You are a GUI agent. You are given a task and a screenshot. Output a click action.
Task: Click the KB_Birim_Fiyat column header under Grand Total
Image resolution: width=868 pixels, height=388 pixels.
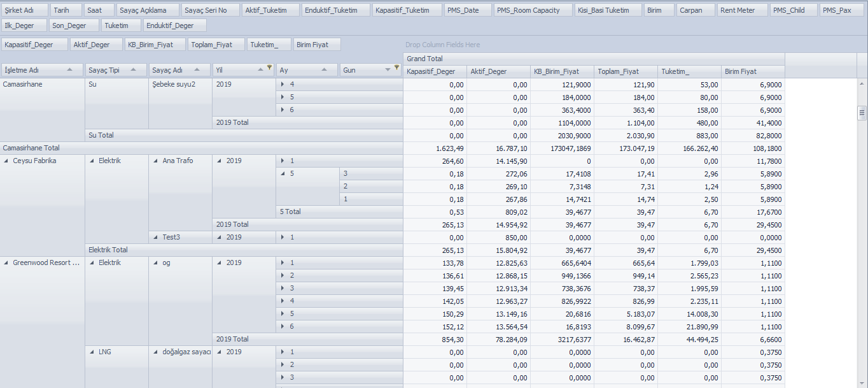click(562, 71)
